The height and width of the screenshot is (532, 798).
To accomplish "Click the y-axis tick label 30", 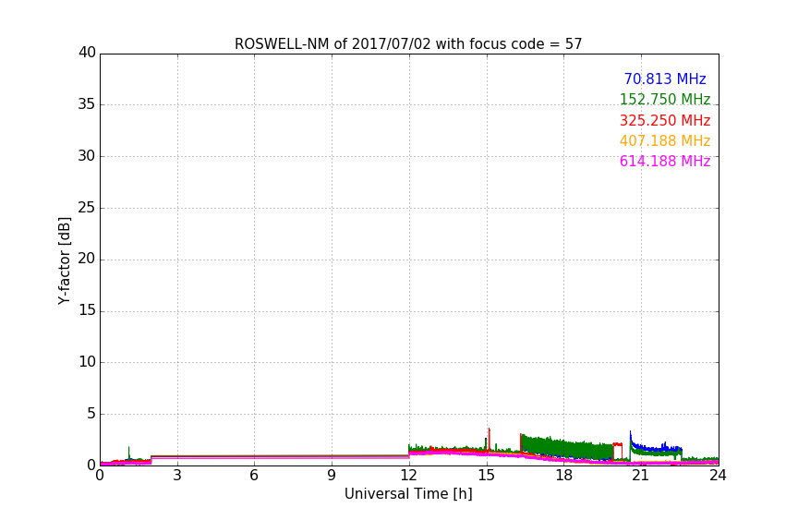I will click(x=87, y=156).
